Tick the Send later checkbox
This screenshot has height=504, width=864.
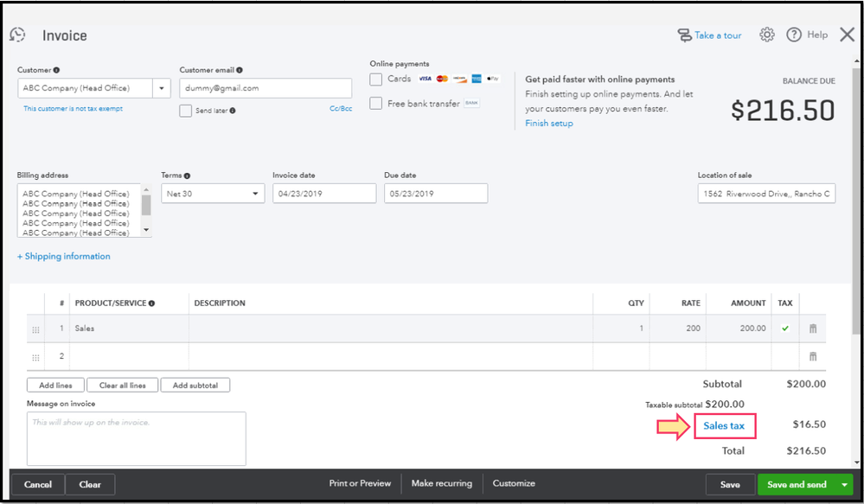pyautogui.click(x=186, y=111)
